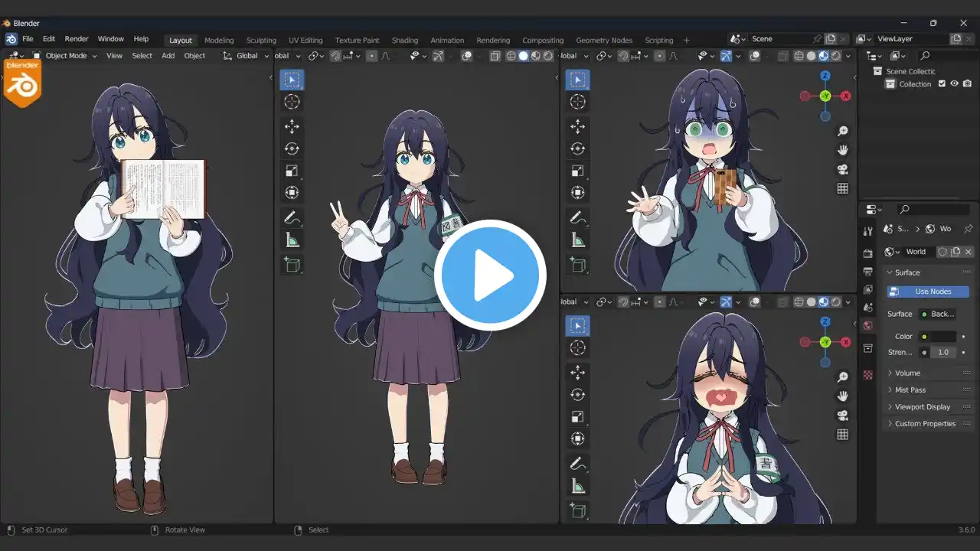This screenshot has width=980, height=551.
Task: Add a workspace with the plus button
Action: click(686, 41)
